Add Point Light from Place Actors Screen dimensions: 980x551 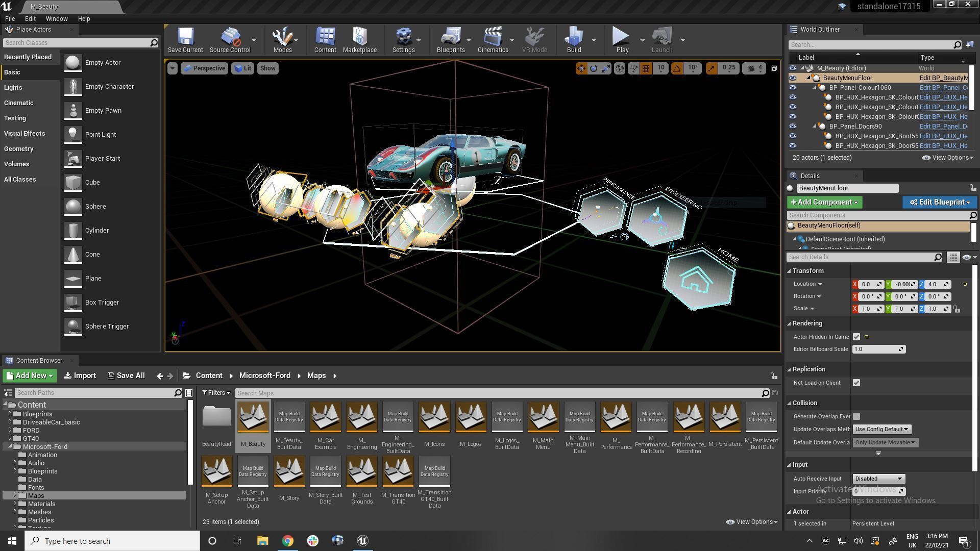pyautogui.click(x=101, y=135)
